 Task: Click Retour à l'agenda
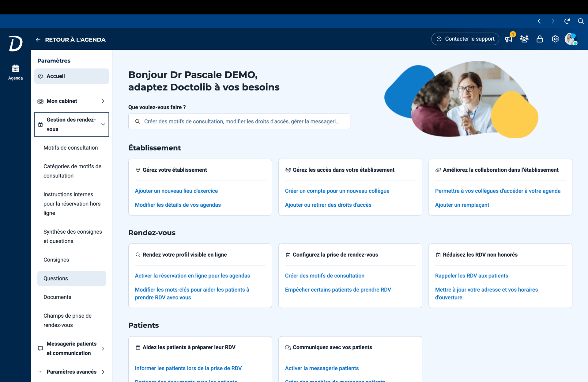tap(75, 40)
